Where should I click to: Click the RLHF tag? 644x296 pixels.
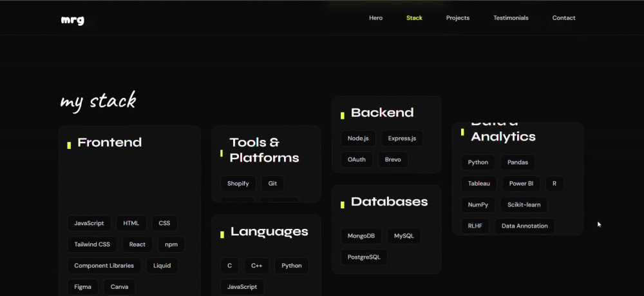coord(475,226)
